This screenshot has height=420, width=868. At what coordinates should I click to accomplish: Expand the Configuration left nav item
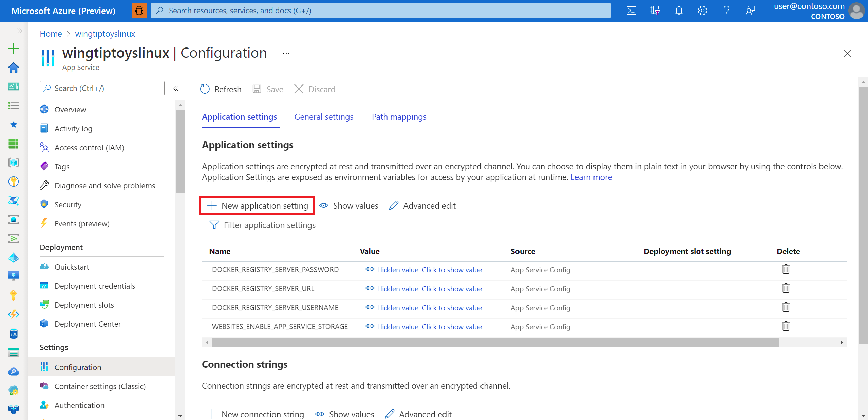click(x=79, y=367)
